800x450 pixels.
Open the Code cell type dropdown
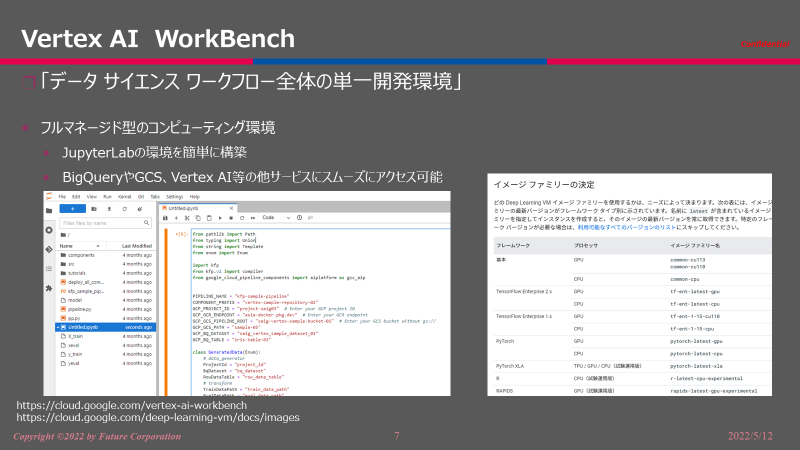[x=276, y=218]
